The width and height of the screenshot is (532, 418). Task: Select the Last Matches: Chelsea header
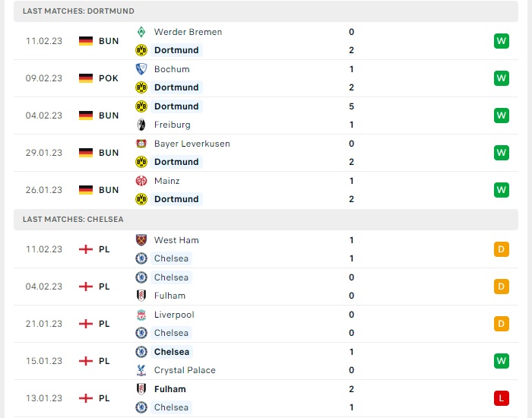pyautogui.click(x=266, y=220)
